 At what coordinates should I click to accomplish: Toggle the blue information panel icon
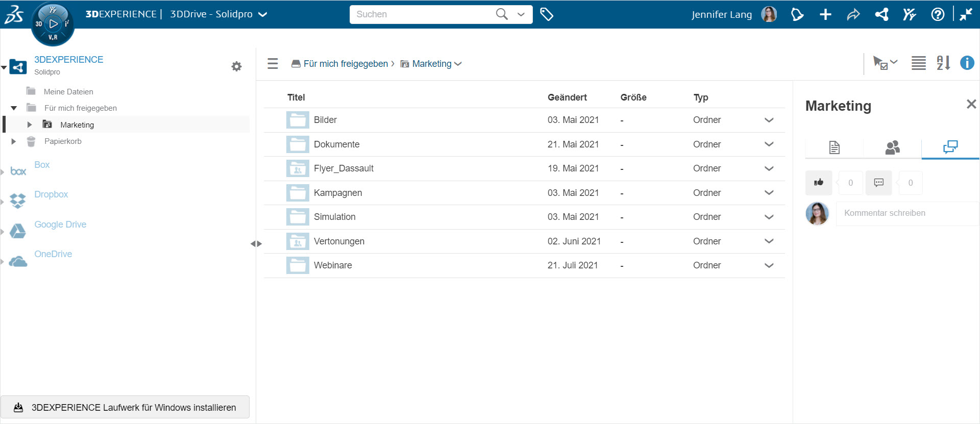tap(967, 63)
